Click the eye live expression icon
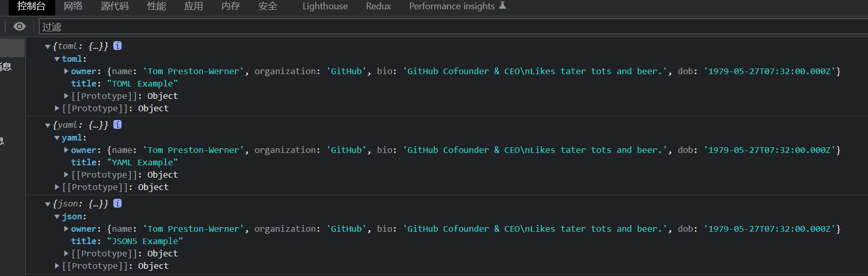 tap(20, 27)
